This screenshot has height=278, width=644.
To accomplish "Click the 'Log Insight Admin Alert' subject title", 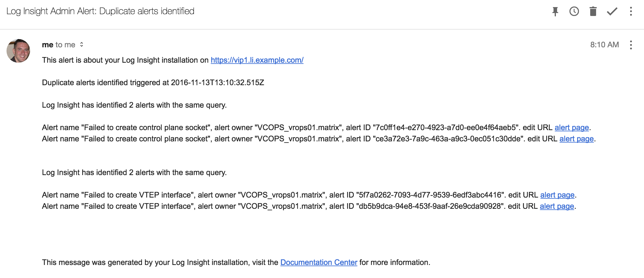I will click(x=100, y=11).
